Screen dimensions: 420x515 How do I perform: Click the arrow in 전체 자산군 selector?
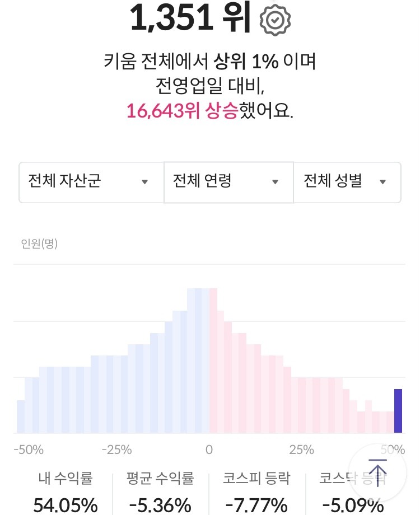point(144,182)
